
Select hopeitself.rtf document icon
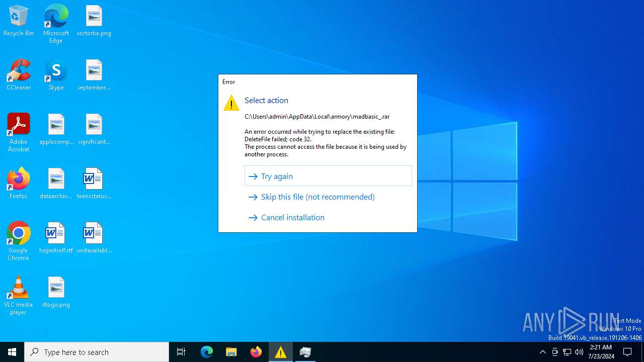[56, 238]
